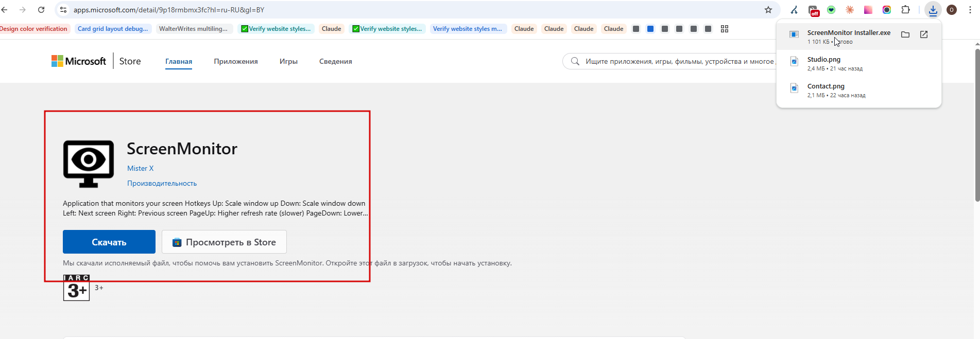Go back to the previous page
Screen dimensions: 980x339
point(5,10)
